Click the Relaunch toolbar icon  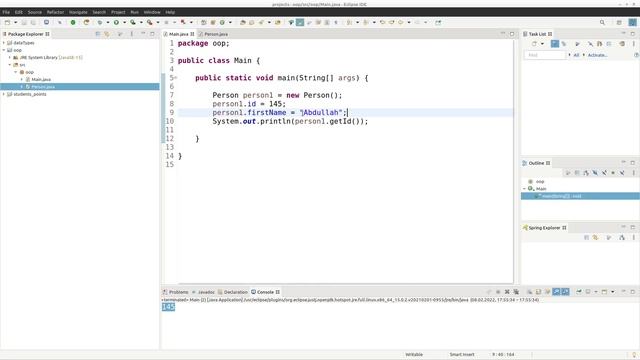86,22
